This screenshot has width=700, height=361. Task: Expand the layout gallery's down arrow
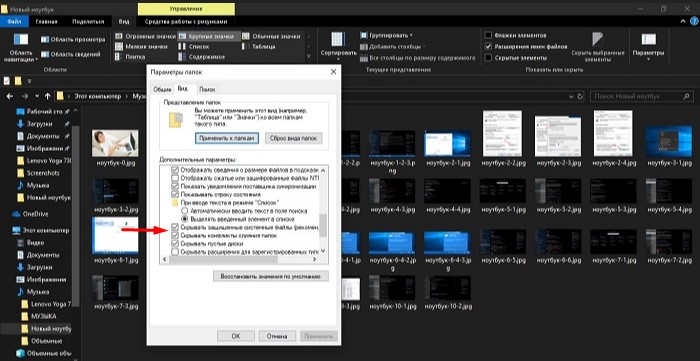[x=308, y=57]
